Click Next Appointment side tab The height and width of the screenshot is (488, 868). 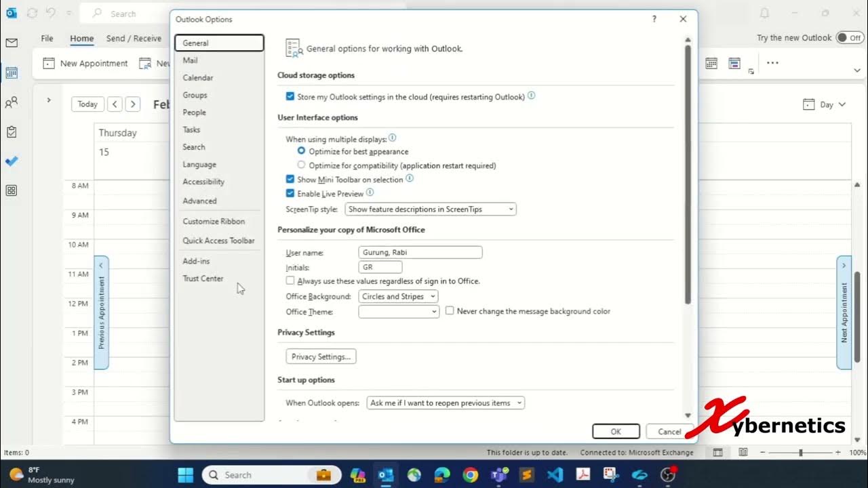click(844, 312)
